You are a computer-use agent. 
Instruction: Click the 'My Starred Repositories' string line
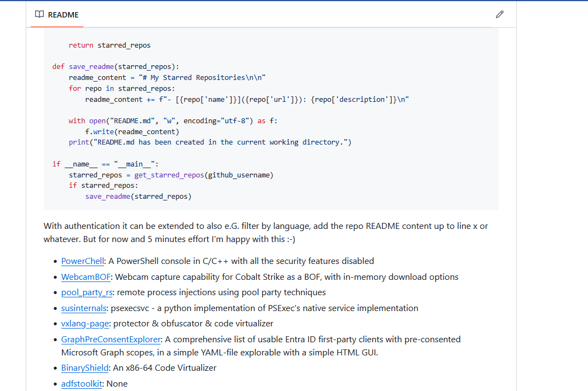167,78
